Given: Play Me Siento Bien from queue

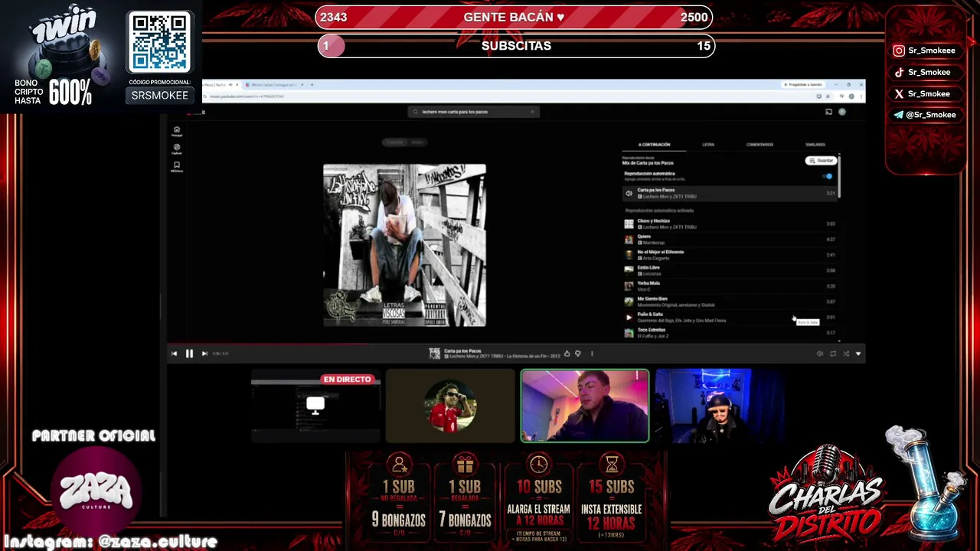Looking at the screenshot, I should [x=730, y=302].
